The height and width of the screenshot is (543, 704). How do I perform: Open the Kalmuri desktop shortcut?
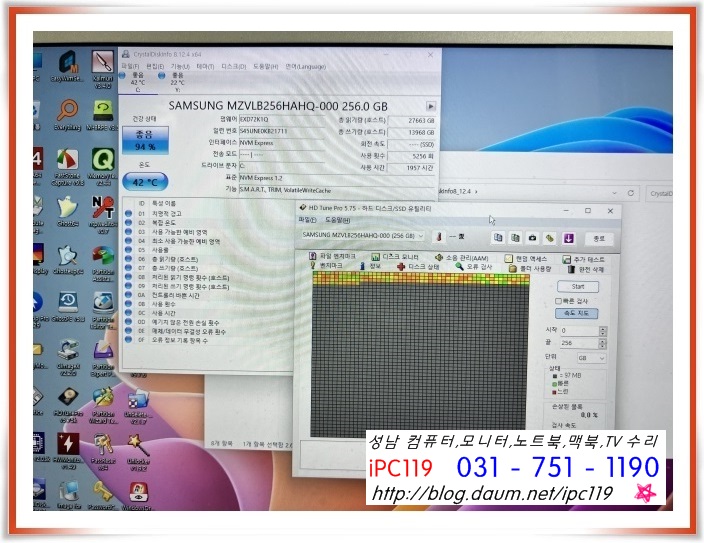[x=103, y=67]
